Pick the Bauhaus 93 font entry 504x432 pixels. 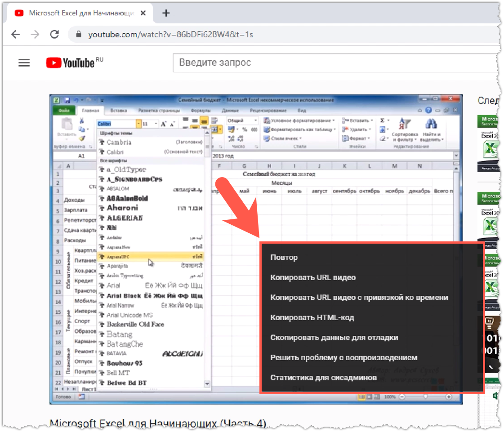click(151, 363)
